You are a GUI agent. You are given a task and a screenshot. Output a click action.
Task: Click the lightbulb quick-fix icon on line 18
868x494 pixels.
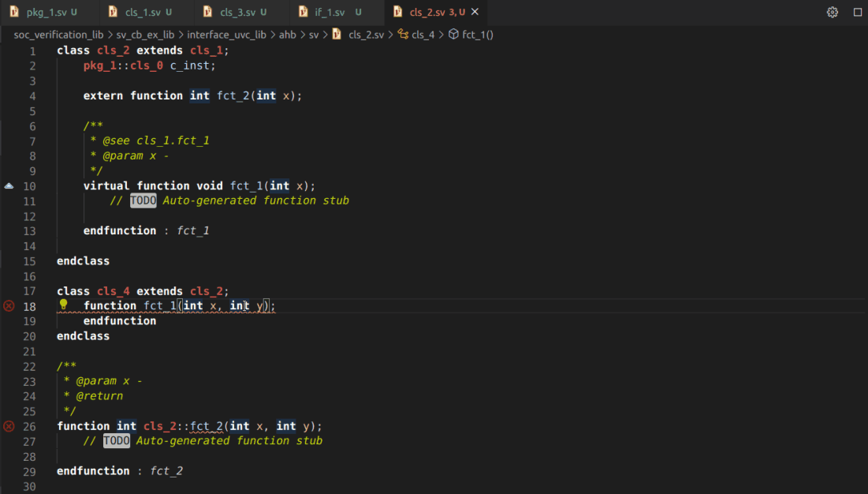[x=64, y=305]
